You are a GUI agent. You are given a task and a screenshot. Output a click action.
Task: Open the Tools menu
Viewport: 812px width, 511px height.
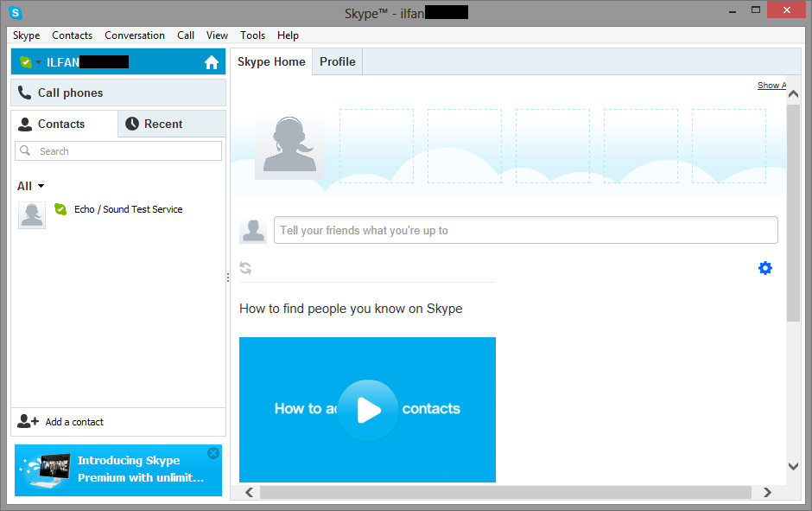(252, 35)
